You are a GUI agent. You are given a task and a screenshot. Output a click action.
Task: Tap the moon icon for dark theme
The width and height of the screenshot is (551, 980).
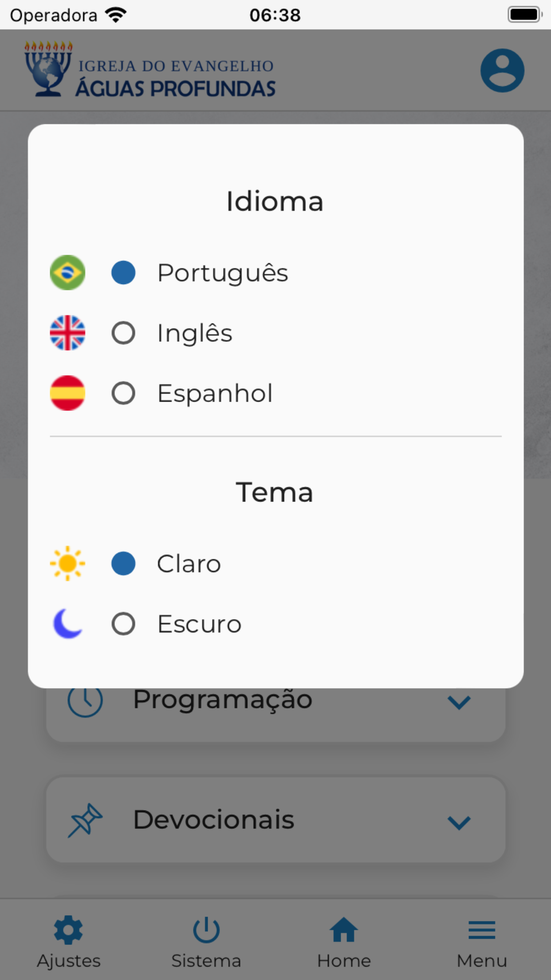point(67,624)
